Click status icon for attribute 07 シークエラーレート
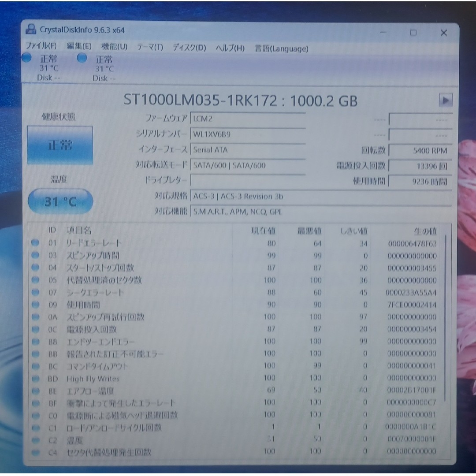 coord(36,292)
